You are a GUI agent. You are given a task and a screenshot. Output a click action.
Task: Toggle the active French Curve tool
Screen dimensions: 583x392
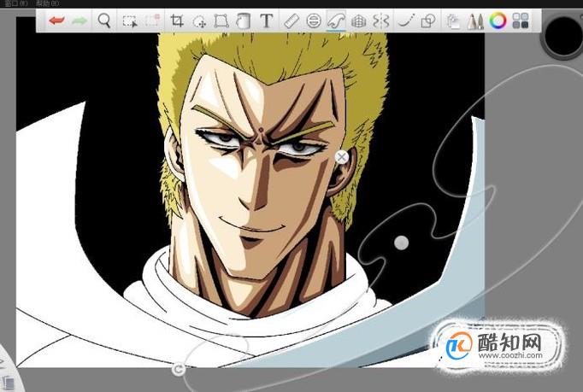point(336,20)
